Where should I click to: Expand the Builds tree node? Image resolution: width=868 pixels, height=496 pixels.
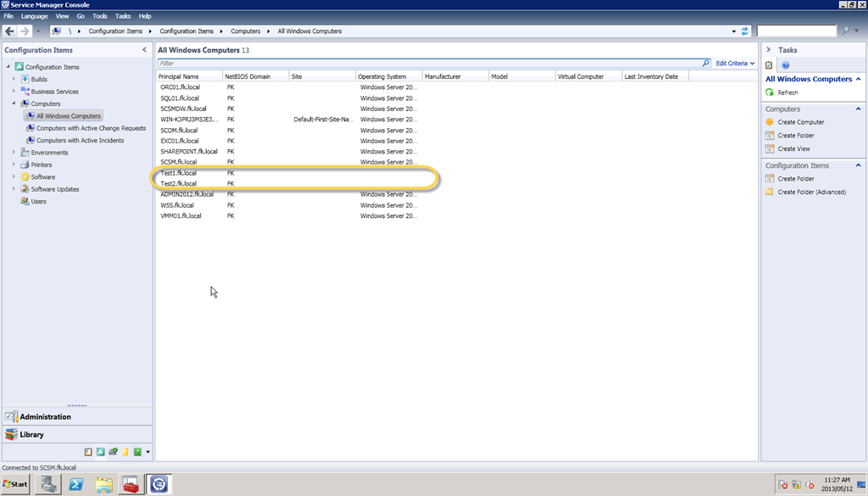tap(14, 80)
